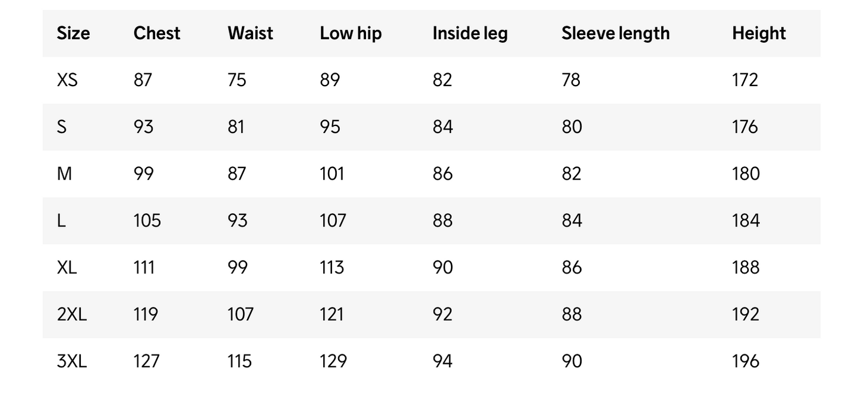Select the Waist column header
Screen dimensions: 868x416
coord(250,33)
